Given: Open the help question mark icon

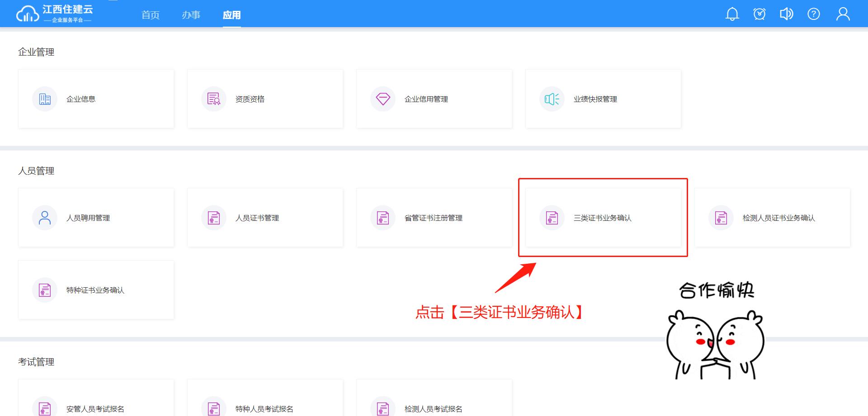Looking at the screenshot, I should click(x=813, y=14).
